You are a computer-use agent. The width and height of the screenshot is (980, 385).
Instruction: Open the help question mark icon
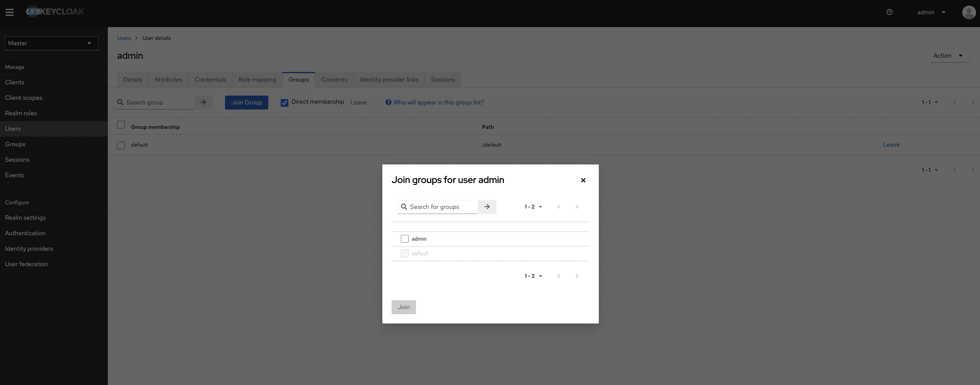[x=890, y=12]
